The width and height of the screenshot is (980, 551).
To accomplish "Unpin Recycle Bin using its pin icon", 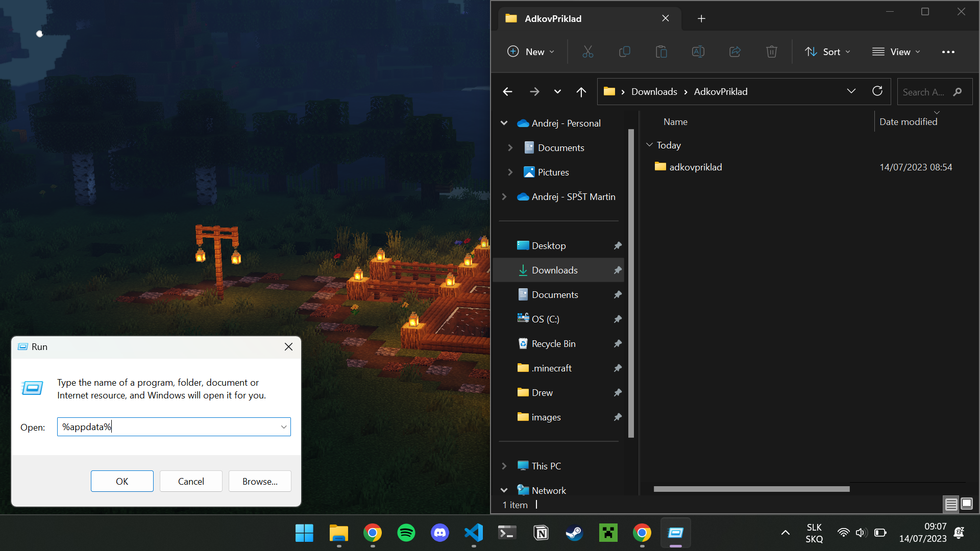I will [x=618, y=343].
